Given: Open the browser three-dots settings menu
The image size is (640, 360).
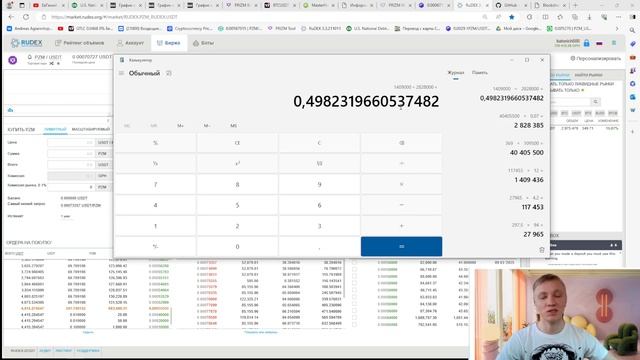Looking at the screenshot, I should coord(618,17).
